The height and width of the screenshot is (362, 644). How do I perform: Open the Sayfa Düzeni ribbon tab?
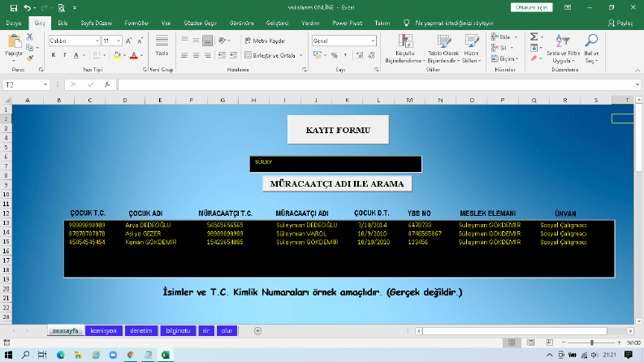pyautogui.click(x=97, y=23)
